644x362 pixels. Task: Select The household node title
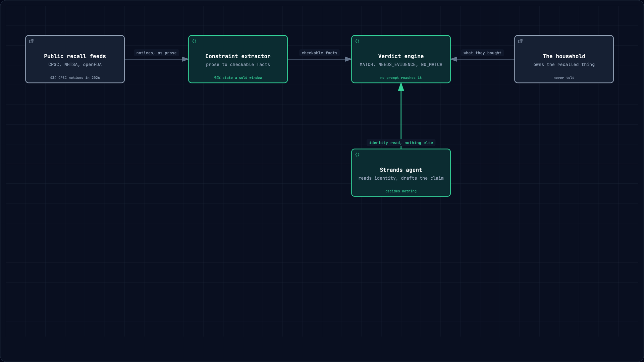click(564, 56)
